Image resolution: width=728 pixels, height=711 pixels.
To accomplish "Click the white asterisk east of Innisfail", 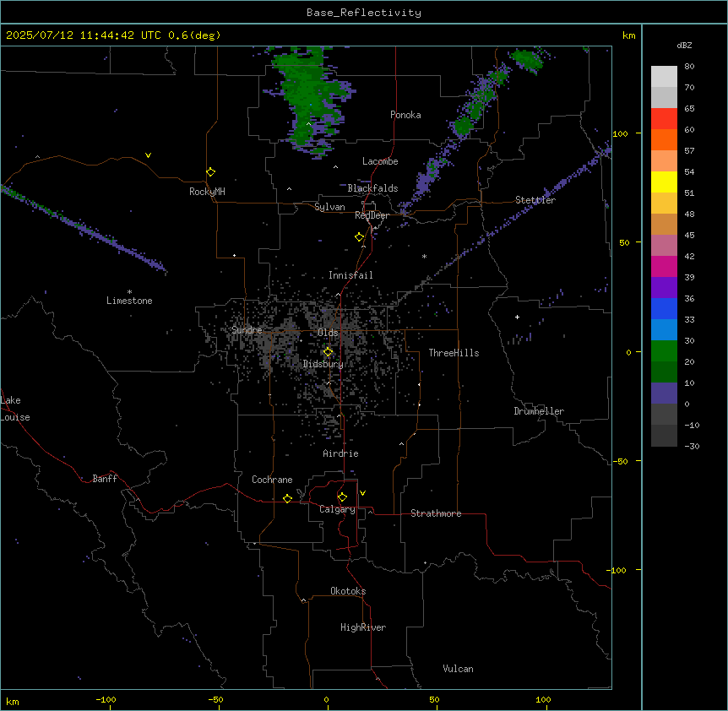I will [x=424, y=256].
